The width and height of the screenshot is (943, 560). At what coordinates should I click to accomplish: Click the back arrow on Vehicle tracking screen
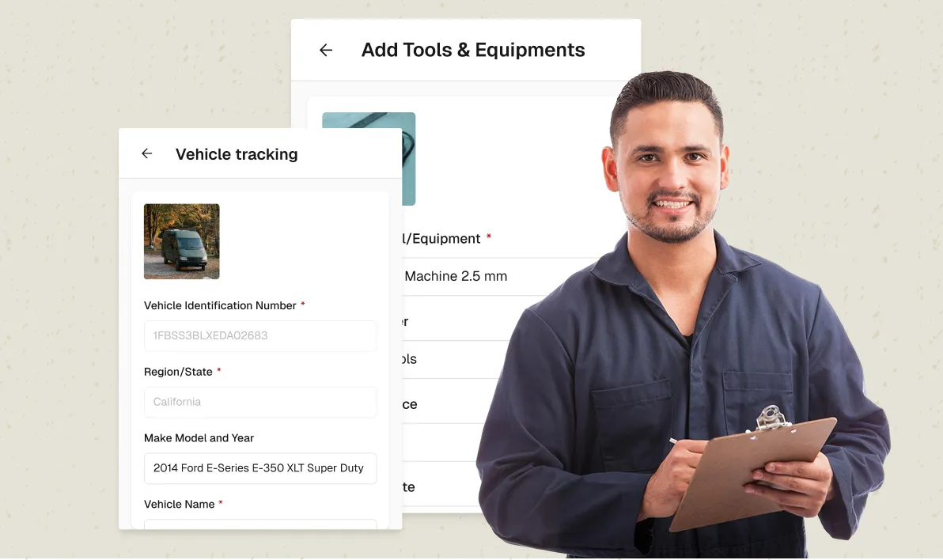point(146,153)
